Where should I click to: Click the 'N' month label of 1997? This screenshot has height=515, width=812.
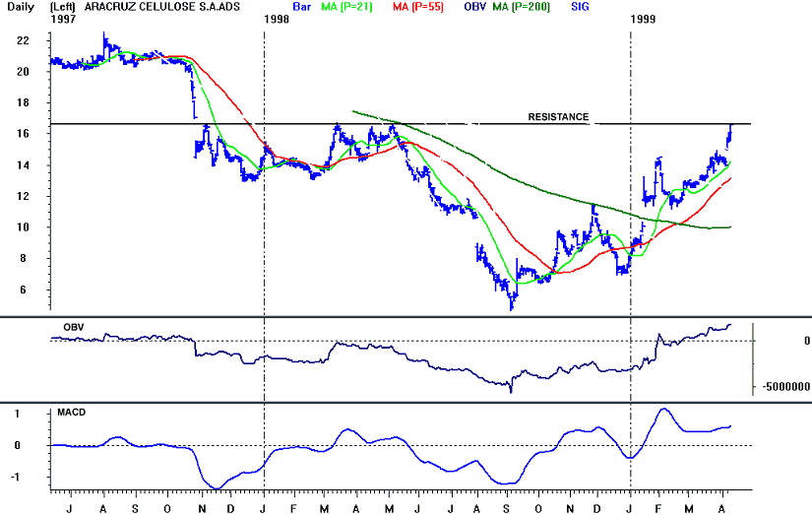[x=202, y=509]
